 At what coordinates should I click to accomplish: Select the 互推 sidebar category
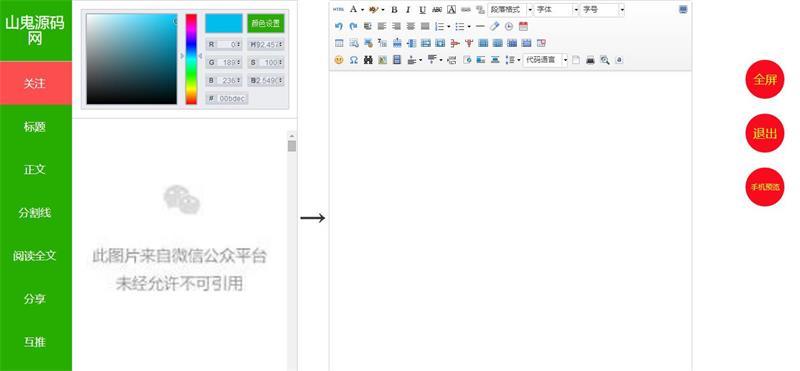pyautogui.click(x=35, y=342)
